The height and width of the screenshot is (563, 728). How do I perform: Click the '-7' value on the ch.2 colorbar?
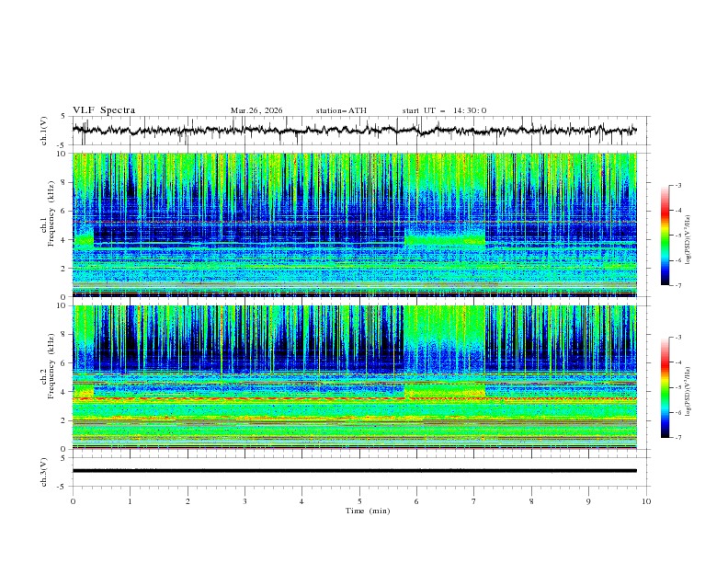pyautogui.click(x=678, y=438)
